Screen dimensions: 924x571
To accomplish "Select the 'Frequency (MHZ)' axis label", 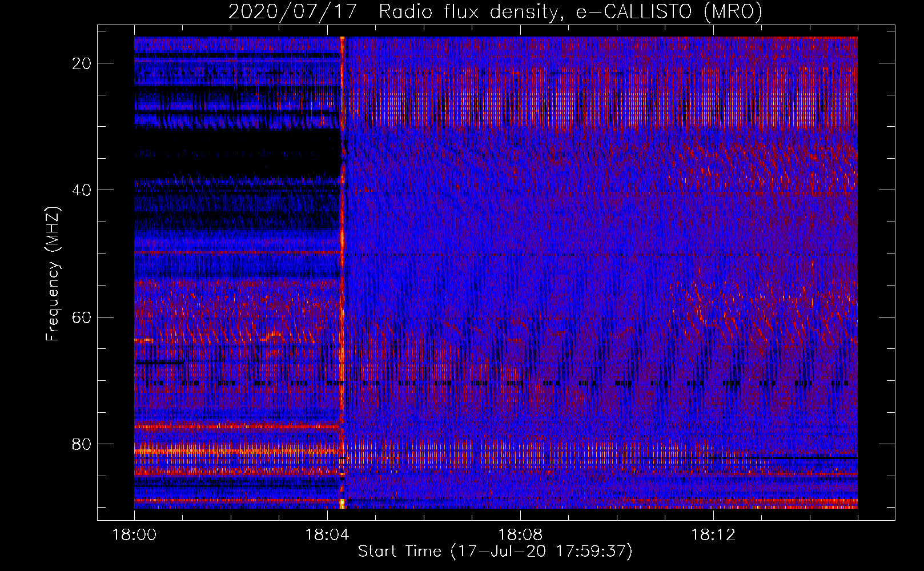I will pyautogui.click(x=53, y=274).
